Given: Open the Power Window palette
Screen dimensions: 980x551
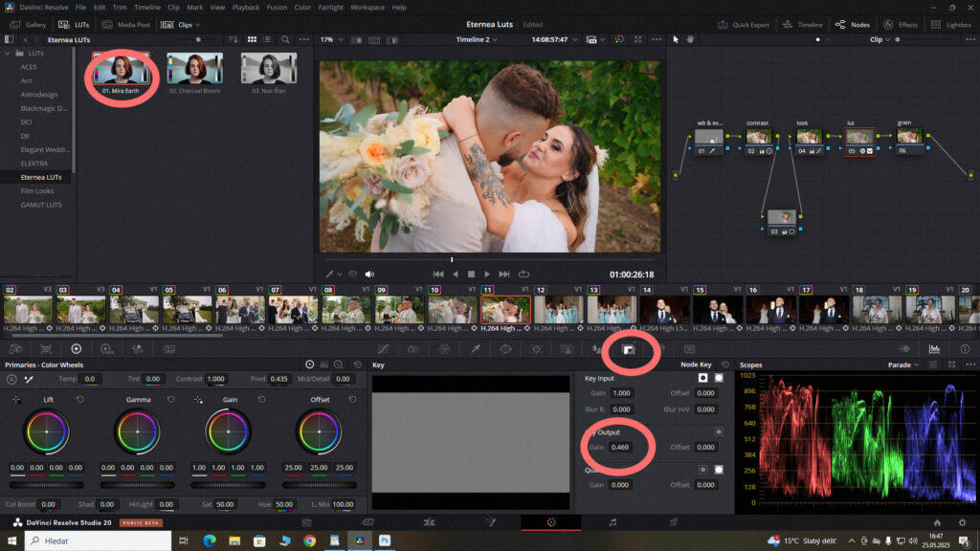Looking at the screenshot, I should click(x=505, y=349).
